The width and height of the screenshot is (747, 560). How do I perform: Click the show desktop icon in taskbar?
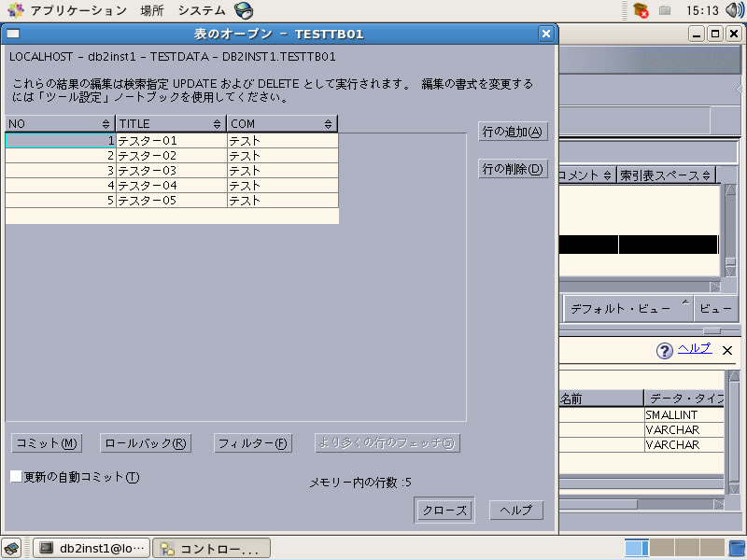tap(11, 548)
